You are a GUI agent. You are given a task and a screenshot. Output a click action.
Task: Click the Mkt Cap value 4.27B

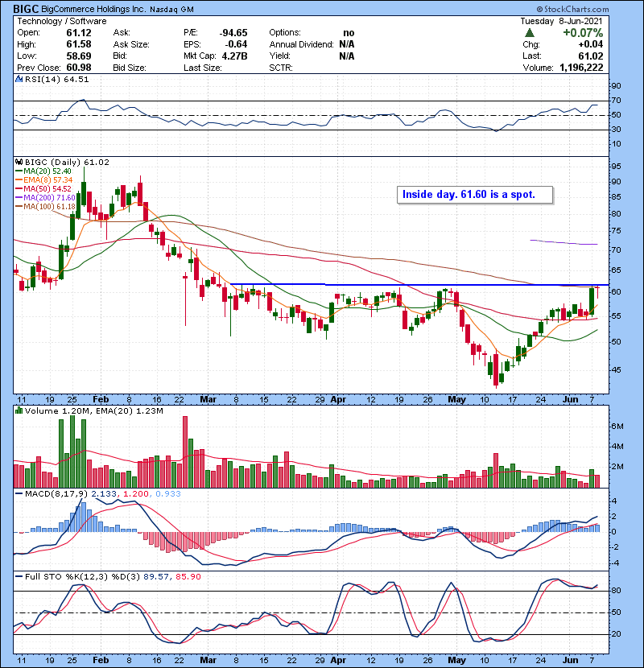click(x=234, y=56)
